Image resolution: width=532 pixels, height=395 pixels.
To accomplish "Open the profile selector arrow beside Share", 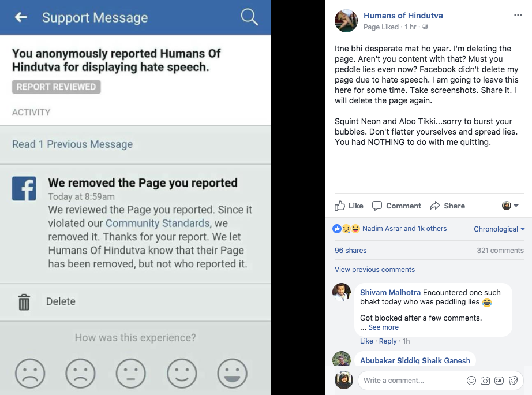I will click(510, 206).
